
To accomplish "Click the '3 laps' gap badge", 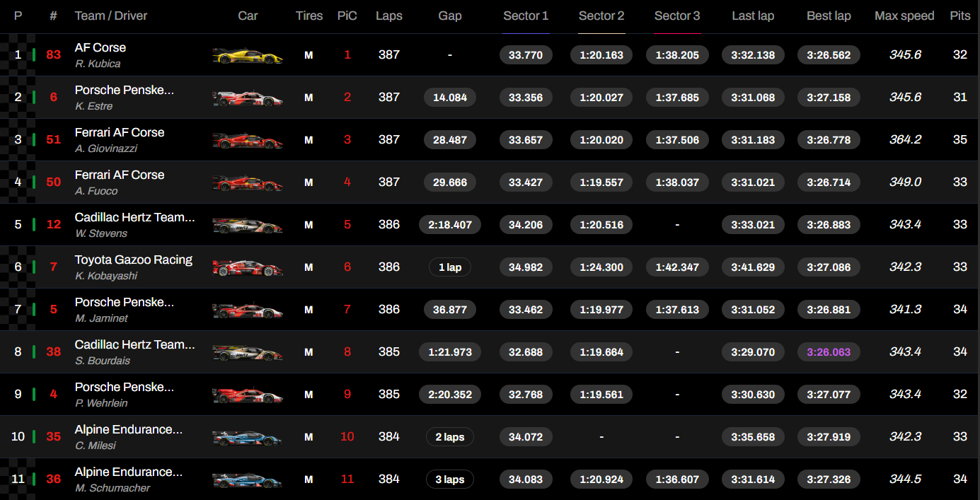I will click(x=450, y=479).
